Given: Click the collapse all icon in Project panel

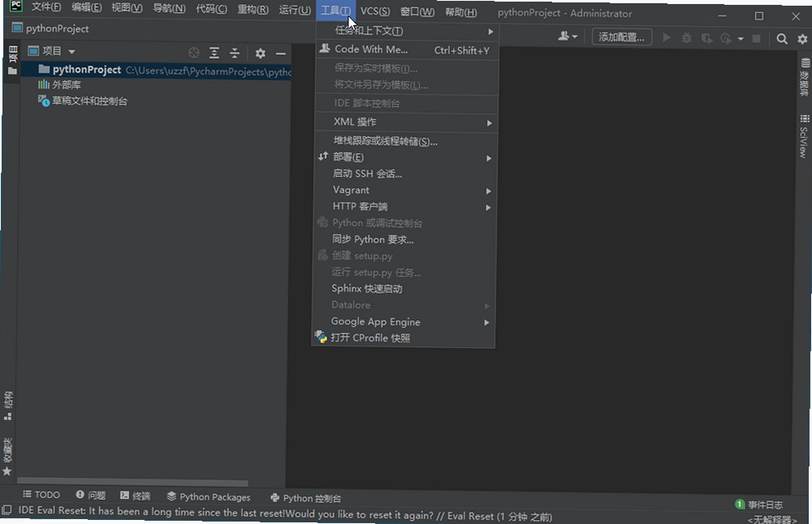Looking at the screenshot, I should coord(235,53).
